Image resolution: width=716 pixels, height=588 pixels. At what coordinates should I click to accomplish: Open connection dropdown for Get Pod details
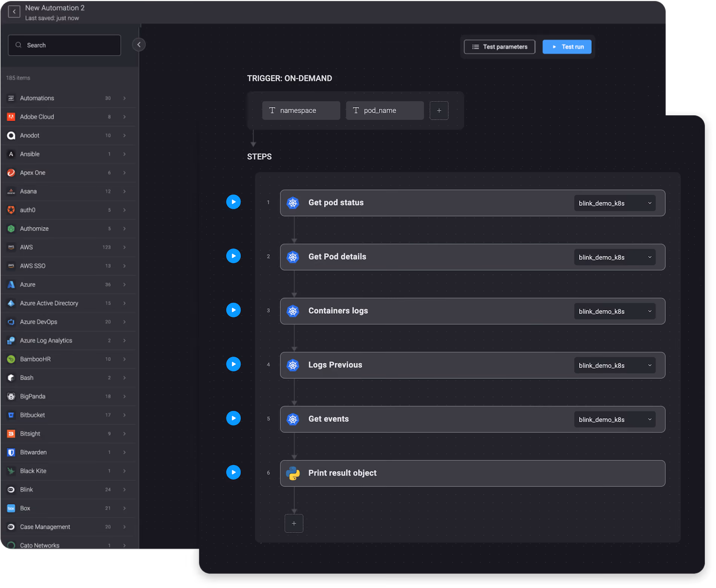pyautogui.click(x=615, y=257)
